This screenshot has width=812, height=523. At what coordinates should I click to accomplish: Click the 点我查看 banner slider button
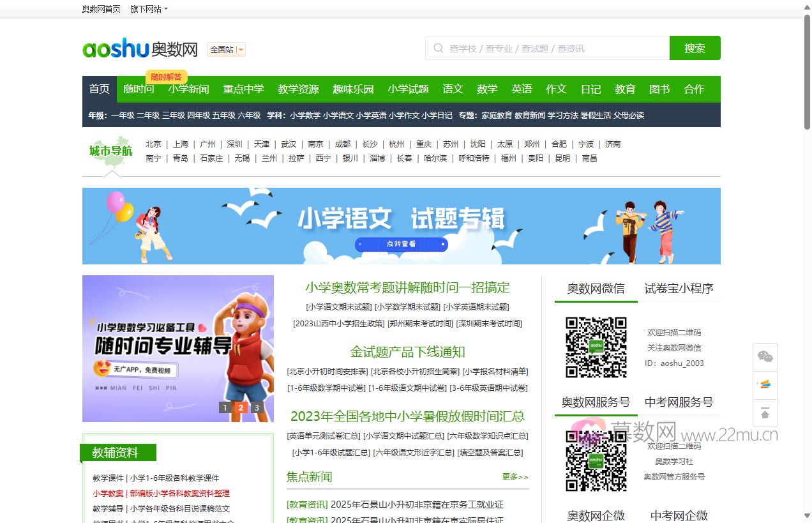[401, 244]
